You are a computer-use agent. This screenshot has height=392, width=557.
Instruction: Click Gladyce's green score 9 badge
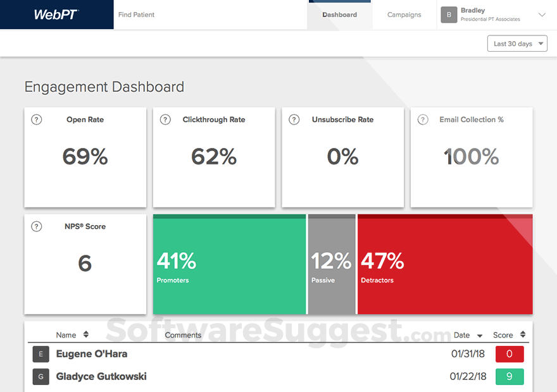(x=510, y=377)
